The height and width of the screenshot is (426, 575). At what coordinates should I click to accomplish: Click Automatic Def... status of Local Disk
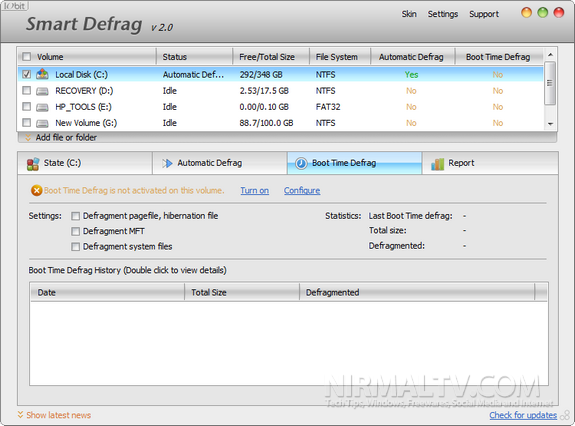click(x=193, y=75)
